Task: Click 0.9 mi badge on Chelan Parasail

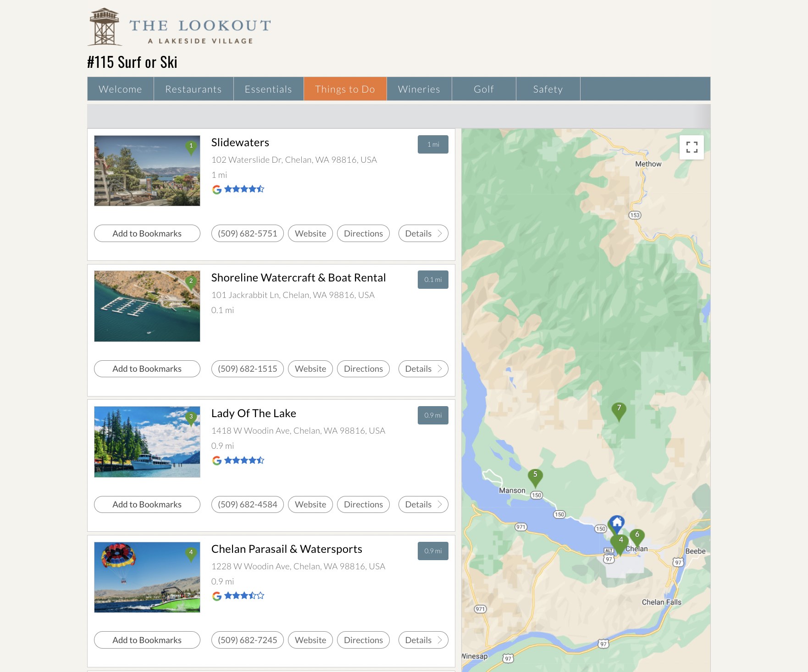Action: coord(433,551)
